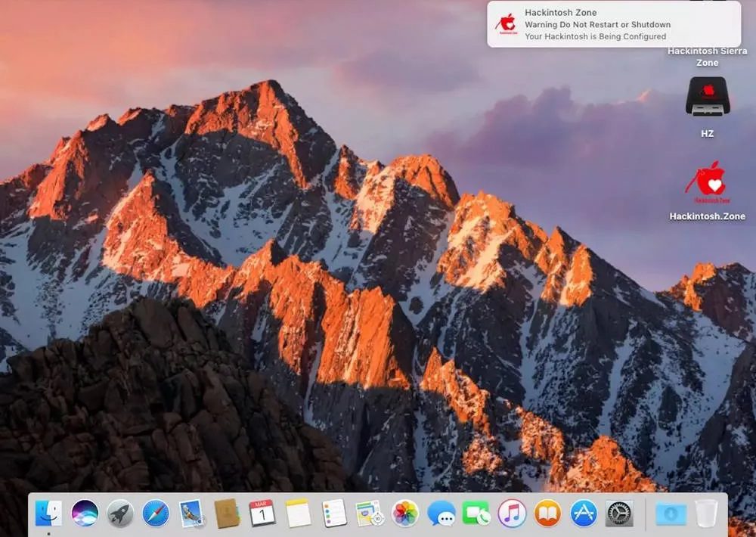Open the Notes app
756x537 pixels.
pos(298,514)
